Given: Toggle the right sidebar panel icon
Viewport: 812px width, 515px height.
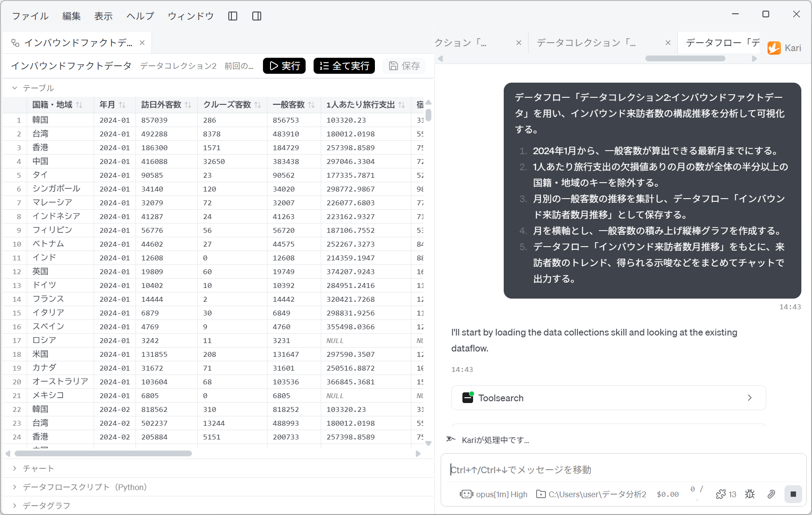Looking at the screenshot, I should tap(257, 16).
